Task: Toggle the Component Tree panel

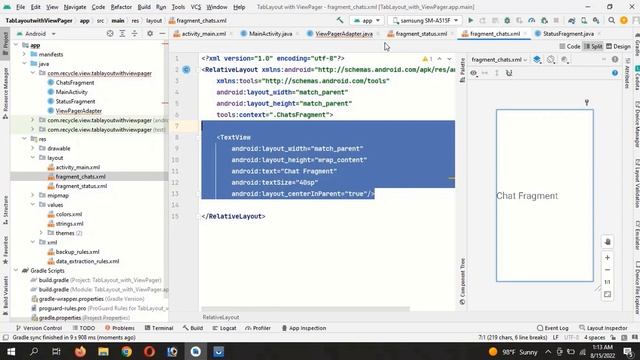Action: (462, 282)
